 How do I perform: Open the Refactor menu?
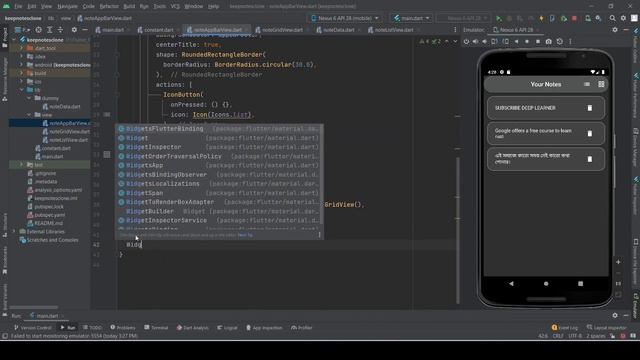(x=109, y=7)
